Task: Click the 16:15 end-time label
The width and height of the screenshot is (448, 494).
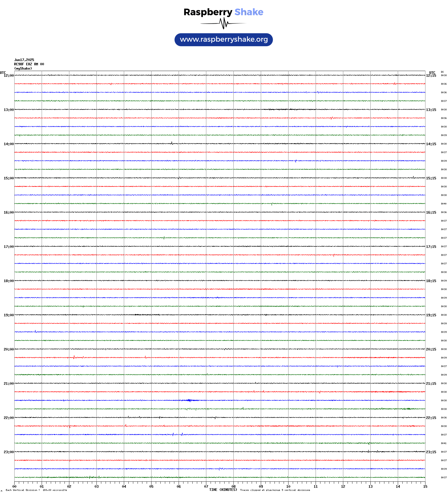Action: point(431,212)
